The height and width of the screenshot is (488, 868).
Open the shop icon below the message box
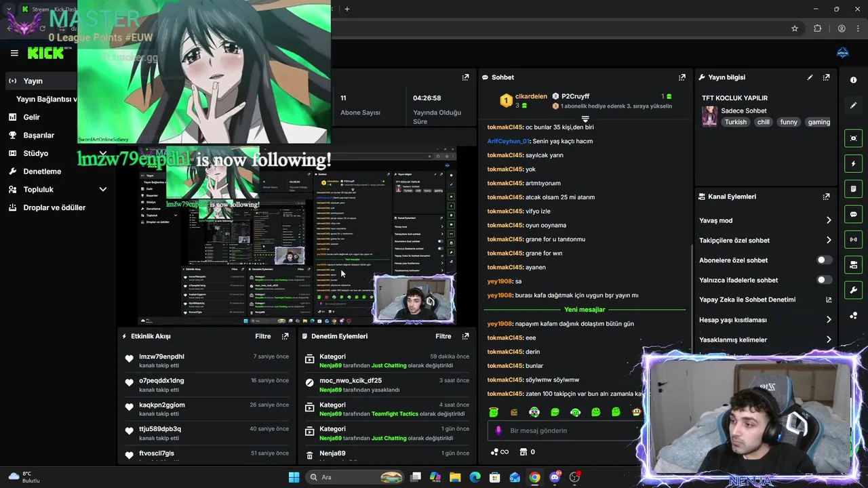pyautogui.click(x=524, y=452)
